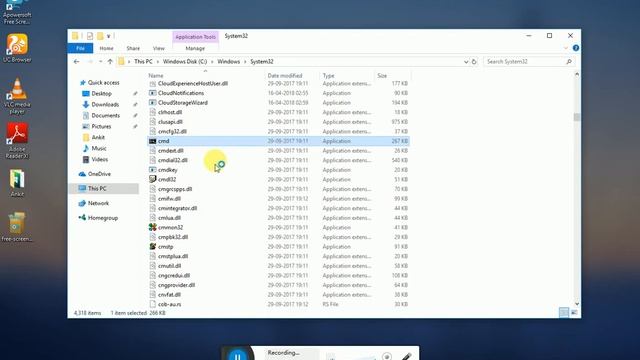Screen dimensions: 640x360
Task: Open the Manage ribbon tab
Action: click(195, 48)
